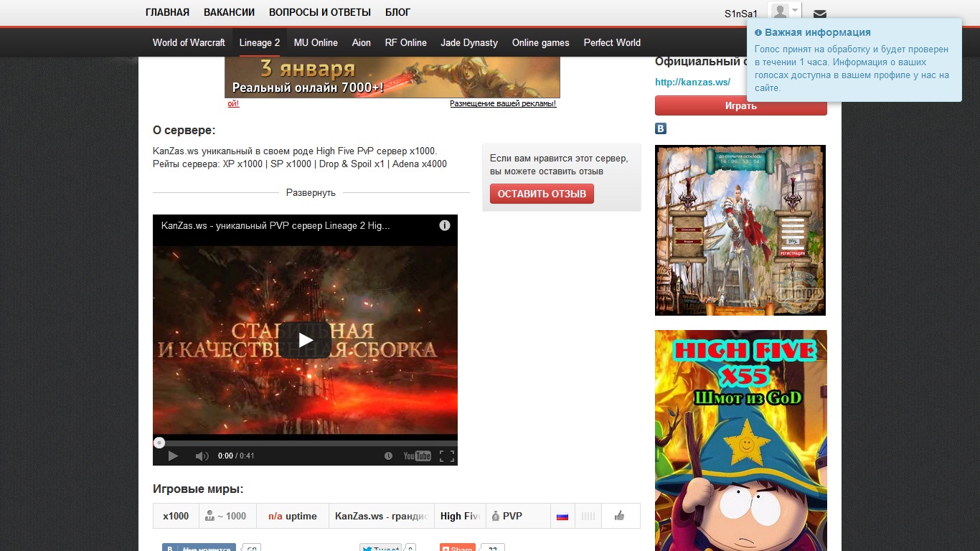Click the Russian flag icon
980x551 pixels.
coord(562,516)
